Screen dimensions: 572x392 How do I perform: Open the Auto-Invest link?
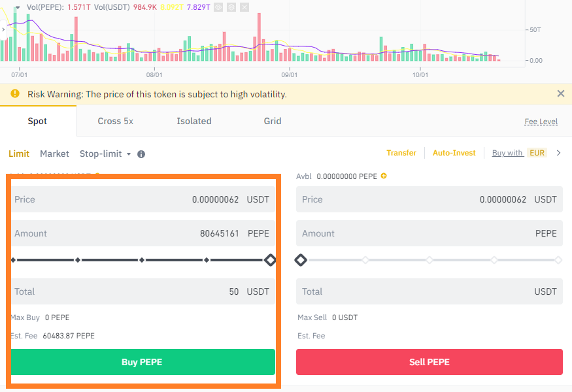[454, 153]
